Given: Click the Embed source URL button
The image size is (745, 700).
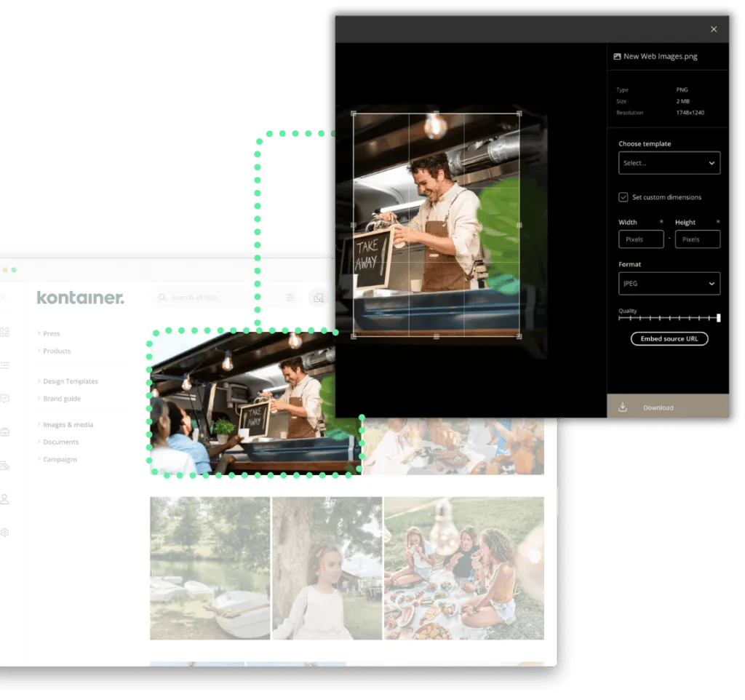Looking at the screenshot, I should (x=669, y=339).
